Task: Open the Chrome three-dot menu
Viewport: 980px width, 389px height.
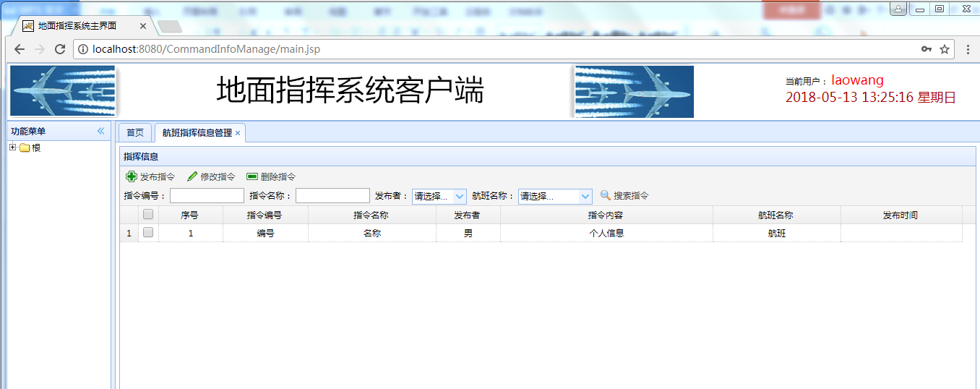Action: coord(968,49)
